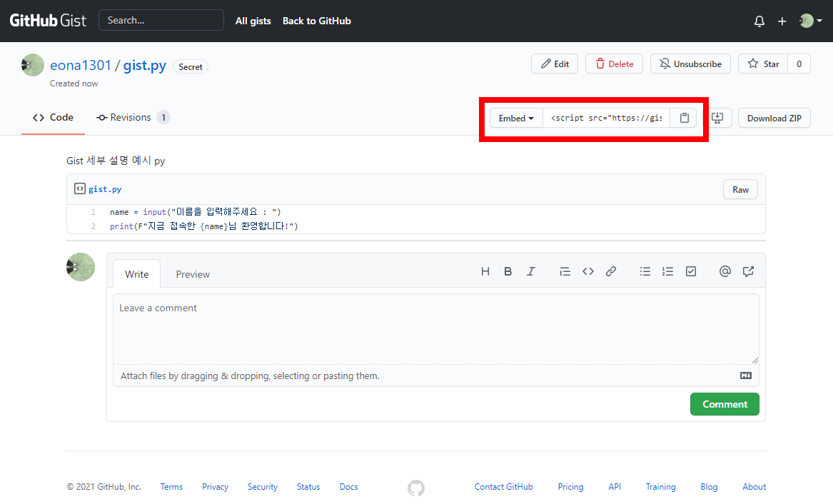Switch to the Revisions tab
This screenshot has width=833, height=504.
pyautogui.click(x=133, y=117)
